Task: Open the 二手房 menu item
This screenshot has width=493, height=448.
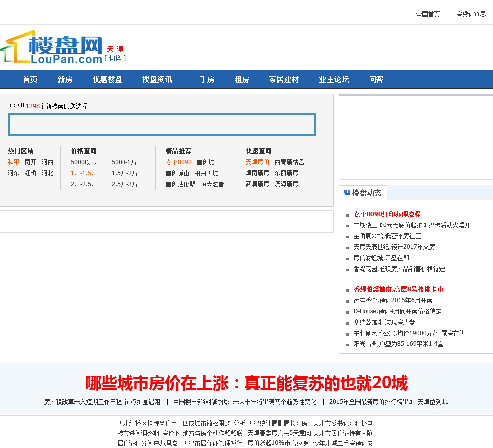Action: [x=203, y=79]
